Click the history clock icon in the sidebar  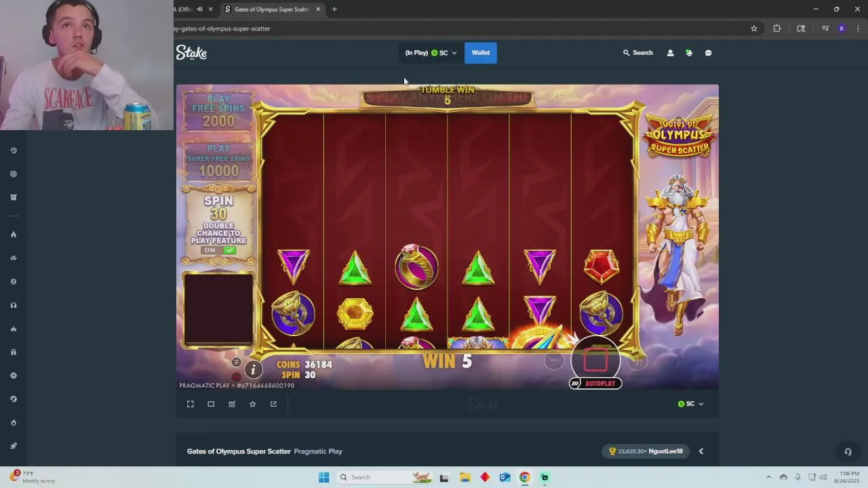tap(14, 150)
